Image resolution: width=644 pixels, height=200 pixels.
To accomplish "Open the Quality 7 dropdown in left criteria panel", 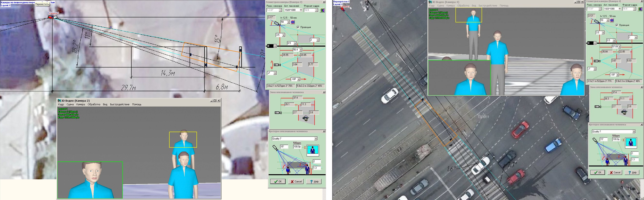I will (x=316, y=139).
